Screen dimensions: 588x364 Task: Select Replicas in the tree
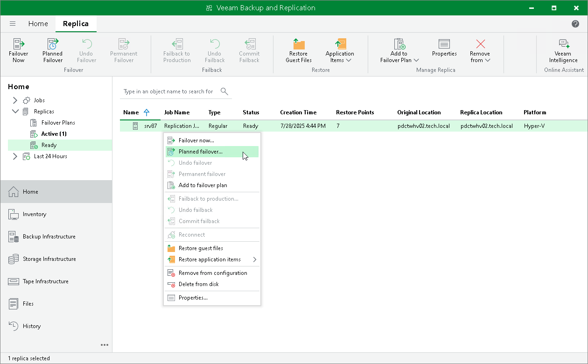[x=44, y=112]
